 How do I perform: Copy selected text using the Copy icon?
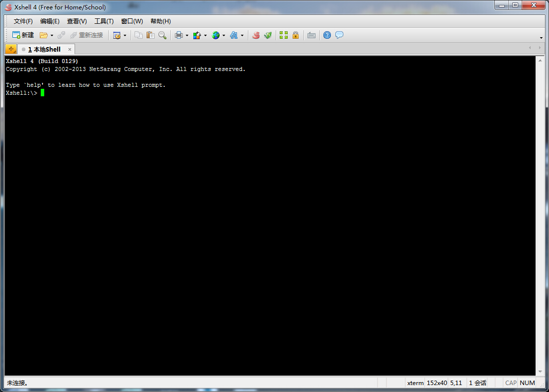pyautogui.click(x=139, y=35)
